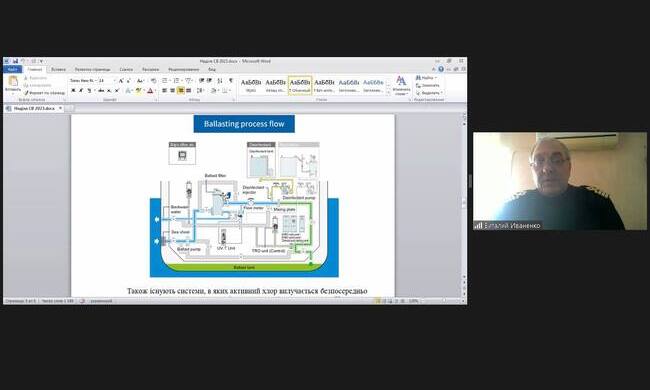The width and height of the screenshot is (650, 390).
Task: Toggle italic formatting in the ribbon
Action: [x=81, y=90]
